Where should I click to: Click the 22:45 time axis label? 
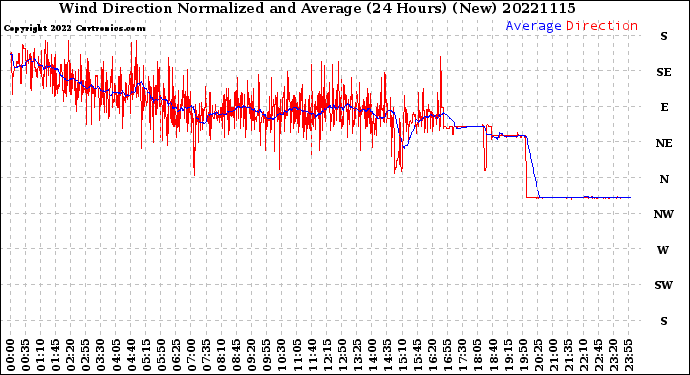pyautogui.click(x=598, y=355)
